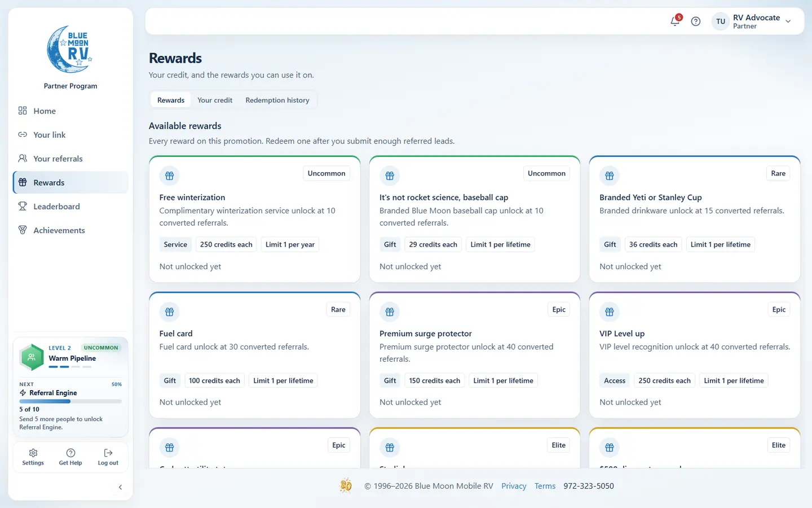This screenshot has width=812, height=508.
Task: Click the Log out icon
Action: coord(108,453)
